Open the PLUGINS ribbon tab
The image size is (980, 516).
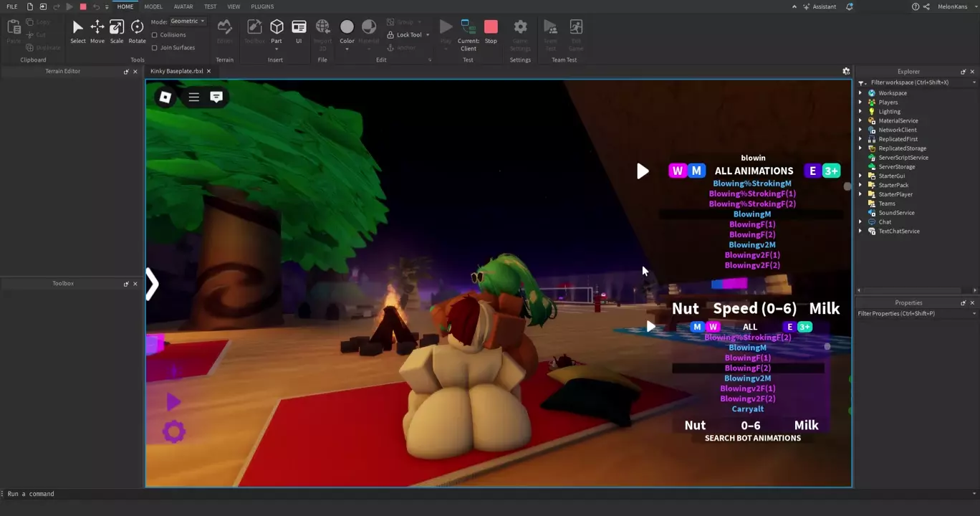(262, 6)
